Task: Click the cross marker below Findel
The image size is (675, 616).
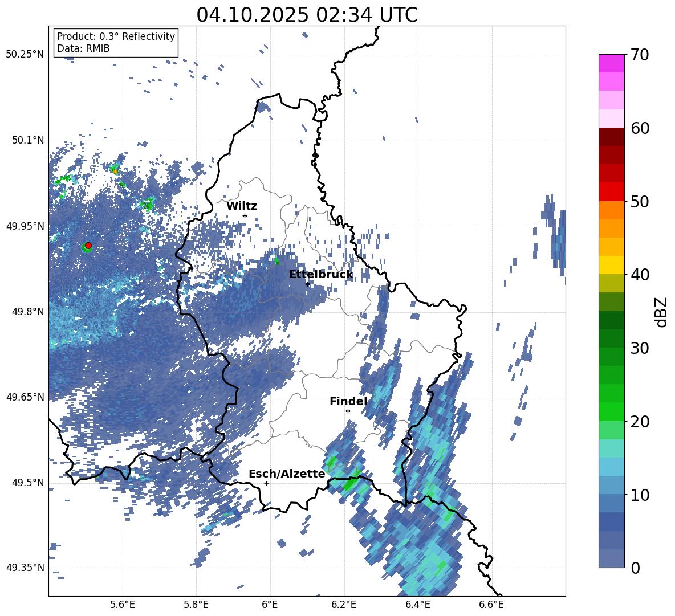Action: [x=348, y=411]
